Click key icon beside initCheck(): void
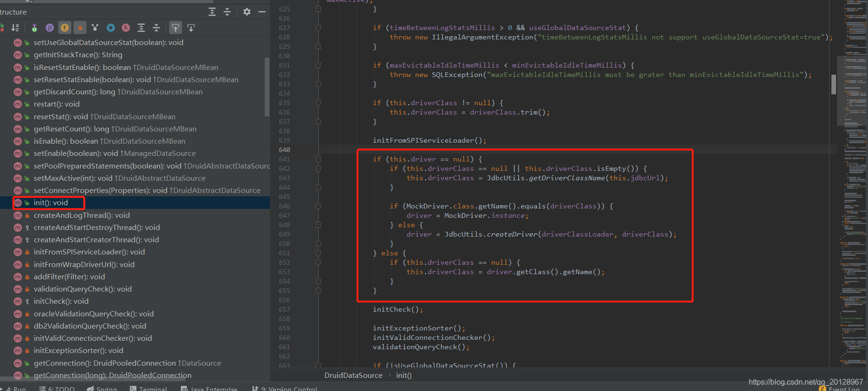868x391 pixels. pyautogui.click(x=27, y=301)
